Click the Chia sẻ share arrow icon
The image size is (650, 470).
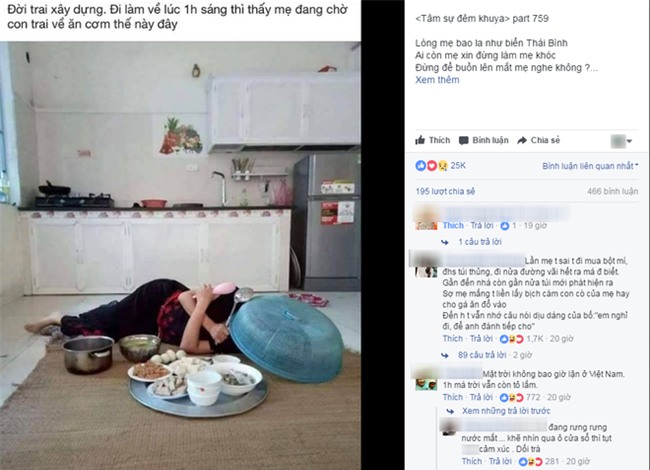pos(522,141)
